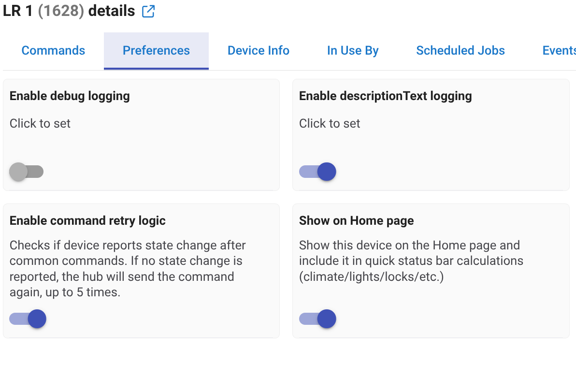Go to the In Use By tab

[353, 50]
